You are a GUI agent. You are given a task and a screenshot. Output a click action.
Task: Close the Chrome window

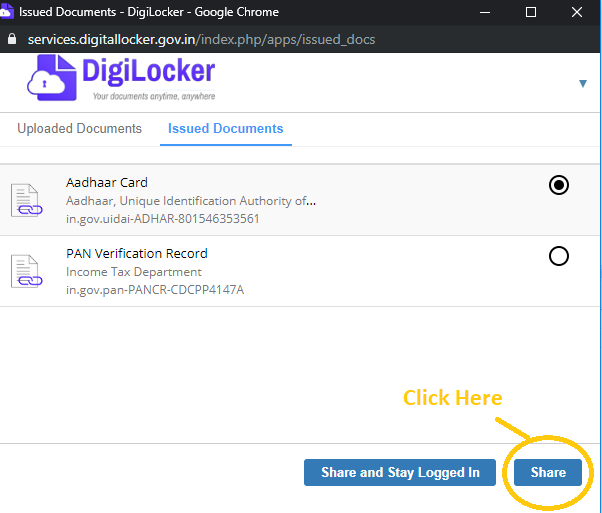pos(577,12)
